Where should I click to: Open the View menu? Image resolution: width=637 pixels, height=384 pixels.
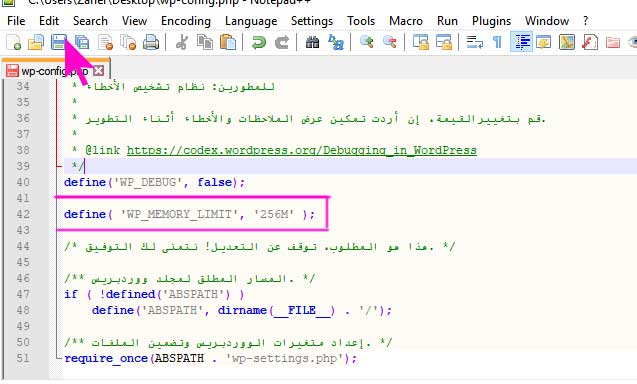click(x=134, y=21)
